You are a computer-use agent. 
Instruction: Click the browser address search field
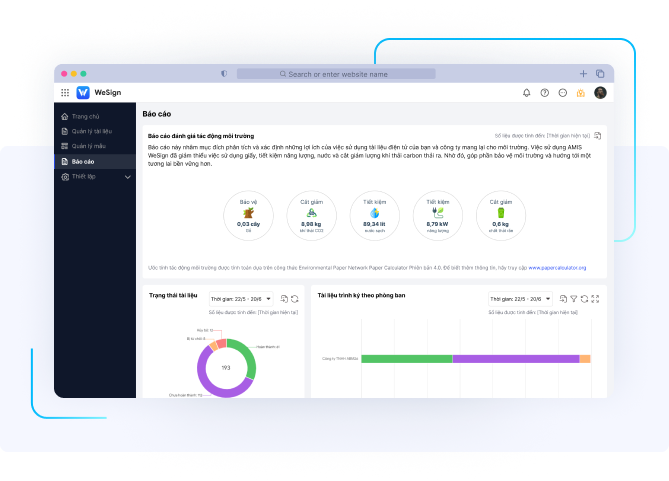click(335, 74)
